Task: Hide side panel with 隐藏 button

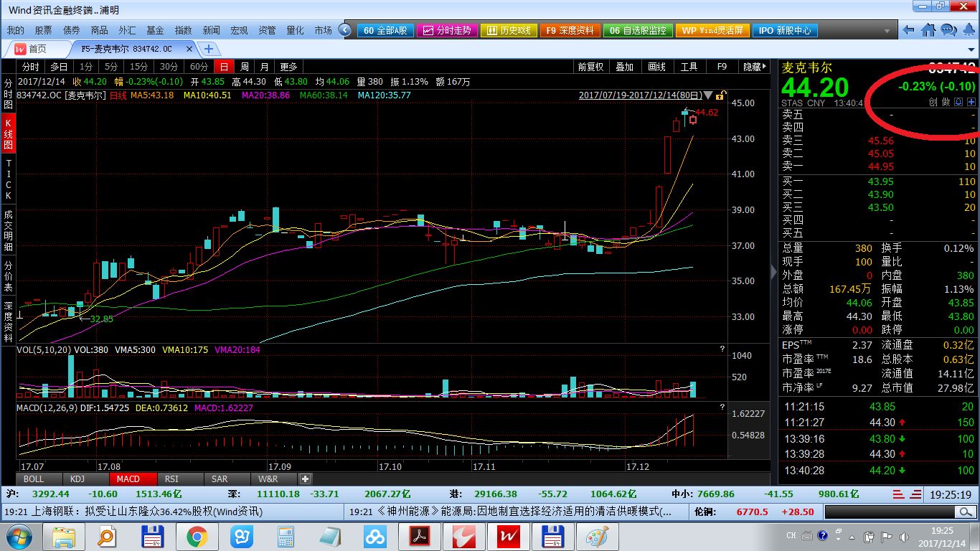Action: [x=755, y=67]
